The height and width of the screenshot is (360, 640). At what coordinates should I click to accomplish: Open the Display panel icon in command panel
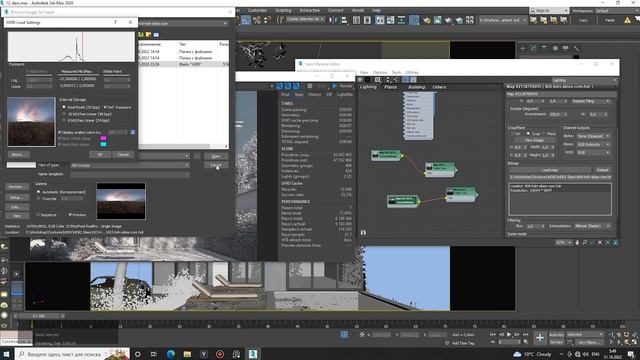[x=566, y=48]
